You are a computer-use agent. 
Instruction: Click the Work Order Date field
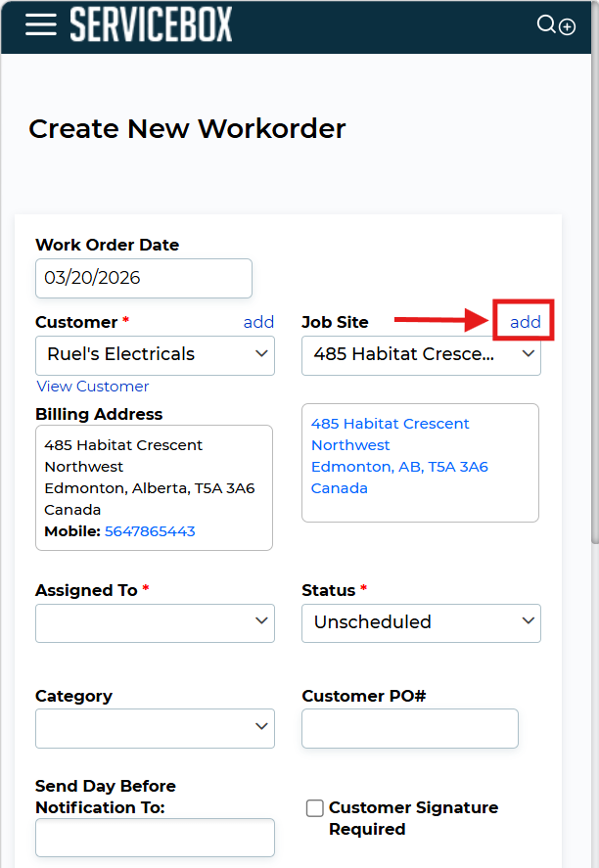tap(144, 278)
